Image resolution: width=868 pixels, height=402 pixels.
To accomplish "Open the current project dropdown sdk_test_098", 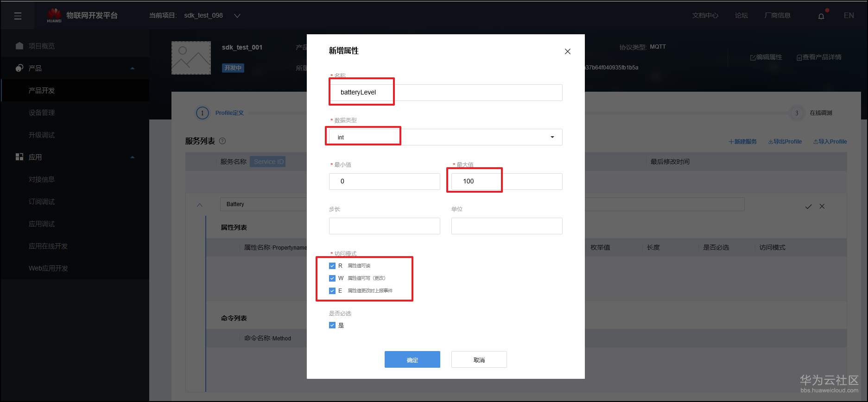I will (x=212, y=16).
